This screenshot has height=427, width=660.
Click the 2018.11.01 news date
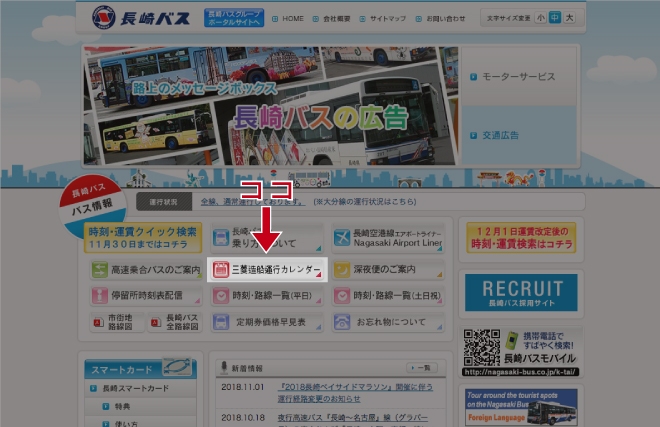click(242, 387)
